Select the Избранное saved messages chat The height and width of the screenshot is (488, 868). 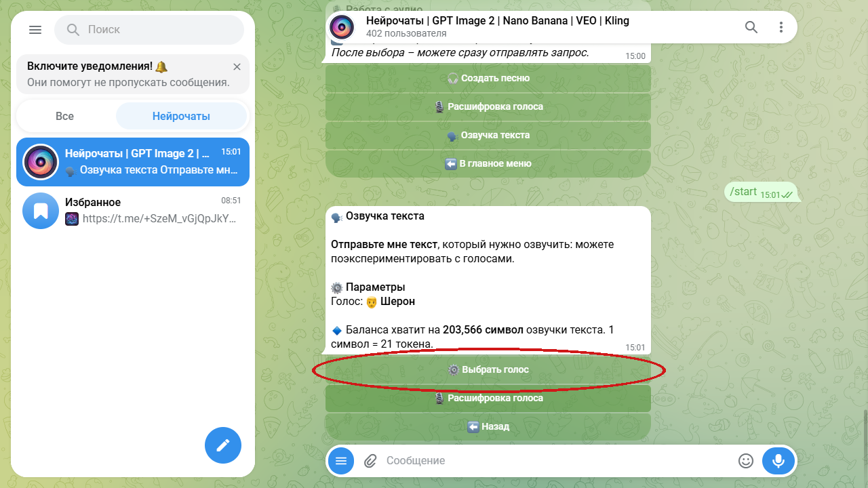click(133, 210)
